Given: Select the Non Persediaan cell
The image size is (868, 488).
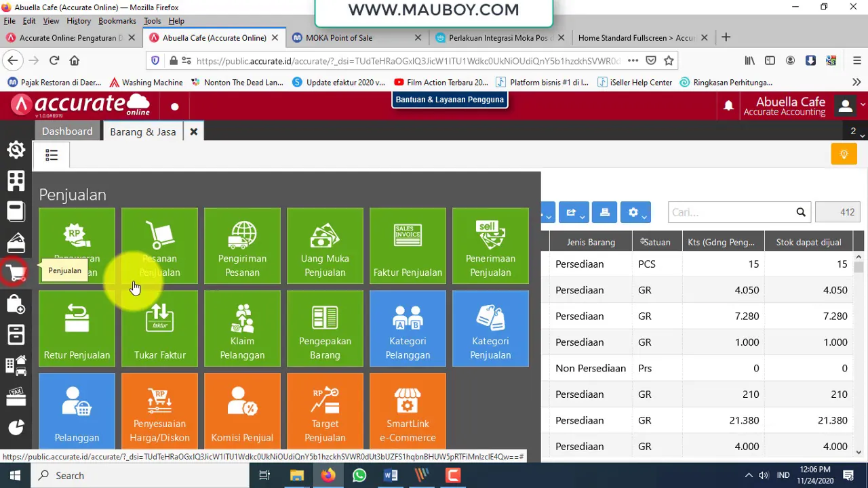Looking at the screenshot, I should pos(591,368).
